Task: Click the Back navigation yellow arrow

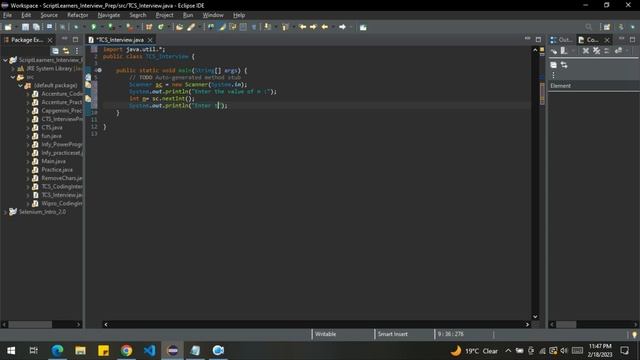Action: point(325,27)
